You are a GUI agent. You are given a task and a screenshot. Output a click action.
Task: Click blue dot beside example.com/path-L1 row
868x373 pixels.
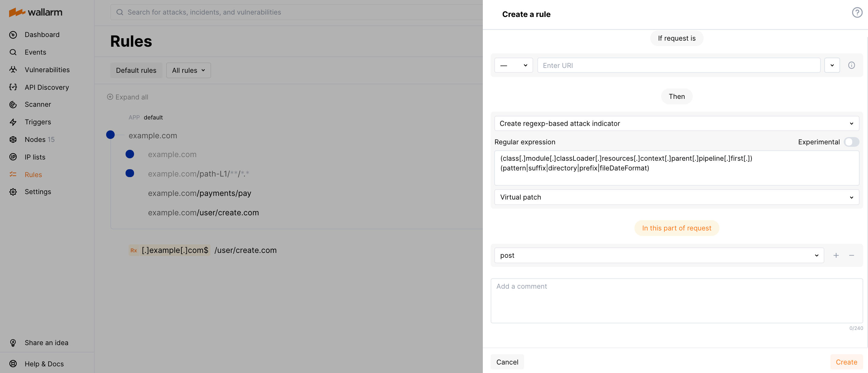click(130, 173)
